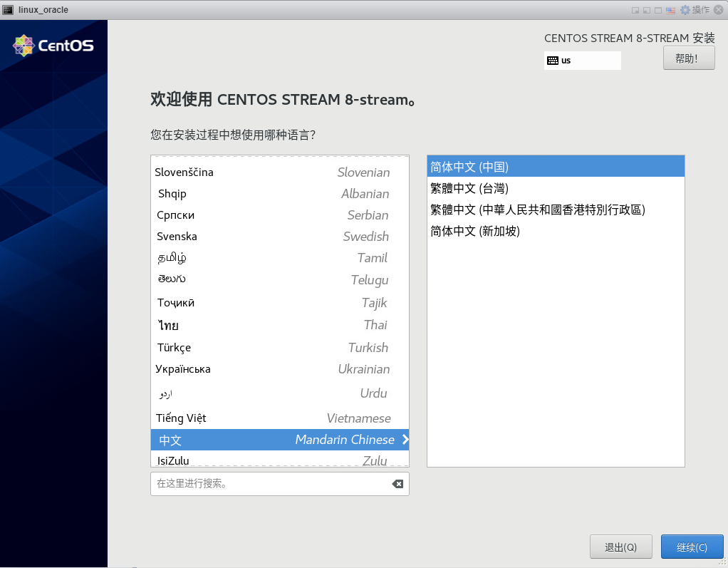
Task: Click the CentOS logo in the sidebar
Action: tap(53, 46)
